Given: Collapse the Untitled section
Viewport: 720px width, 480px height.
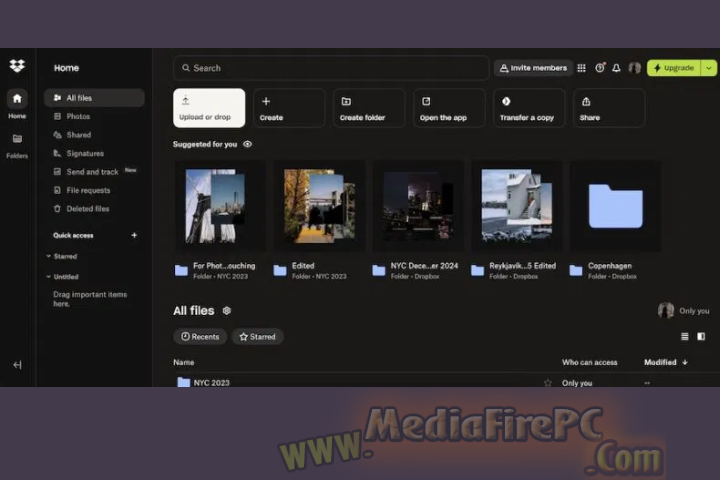Looking at the screenshot, I should 49,277.
